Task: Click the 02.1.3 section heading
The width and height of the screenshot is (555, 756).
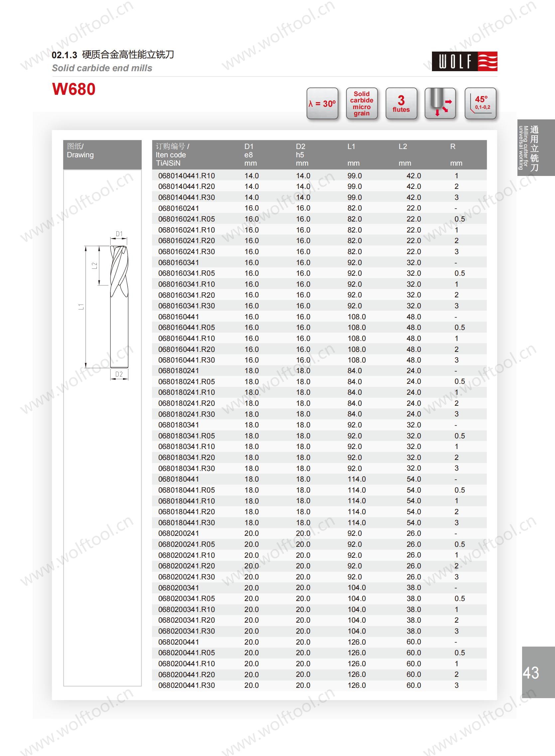Action: [113, 55]
